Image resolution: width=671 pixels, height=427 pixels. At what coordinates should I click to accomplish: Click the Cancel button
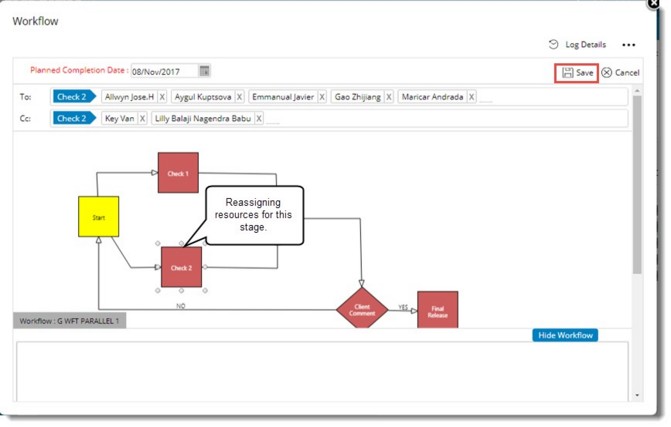tap(620, 73)
